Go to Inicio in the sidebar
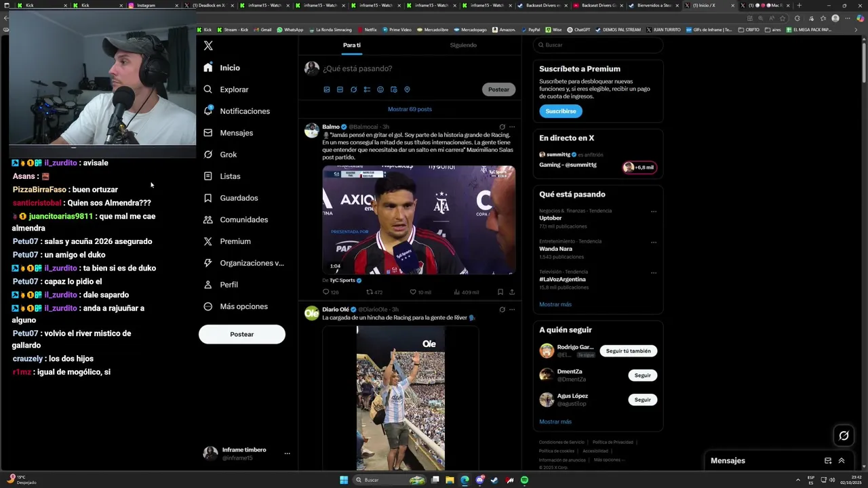 [x=222, y=68]
